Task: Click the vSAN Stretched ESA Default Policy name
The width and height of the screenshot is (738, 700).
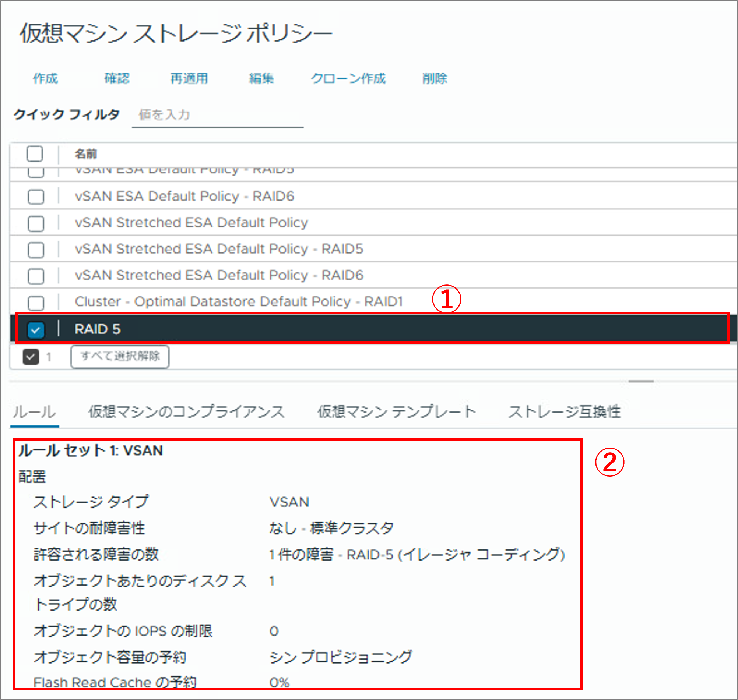Action: coord(191,223)
